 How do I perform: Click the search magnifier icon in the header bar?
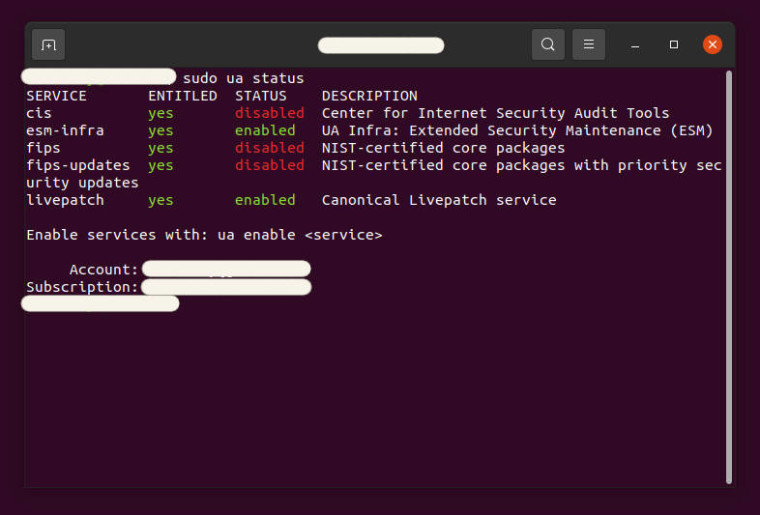tap(548, 45)
